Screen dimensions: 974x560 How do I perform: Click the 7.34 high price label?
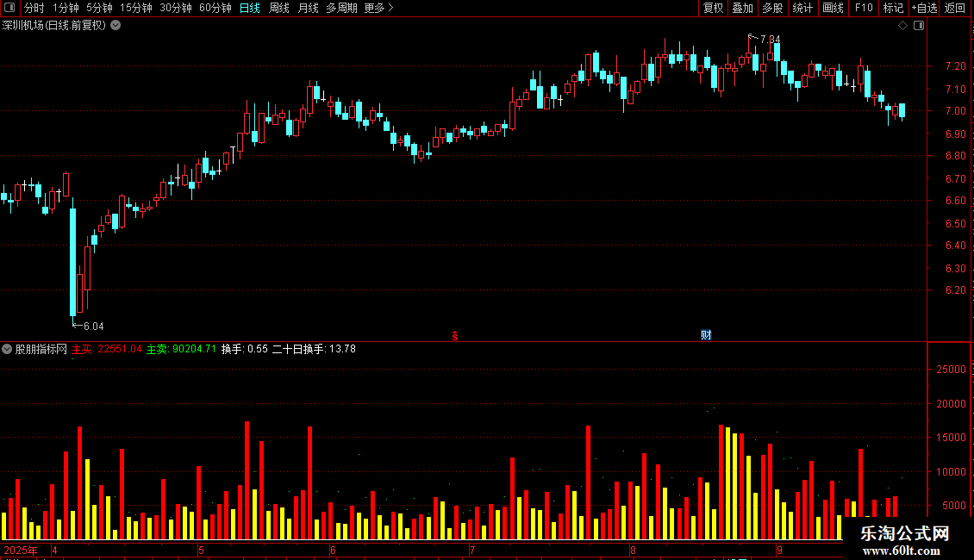coord(771,39)
